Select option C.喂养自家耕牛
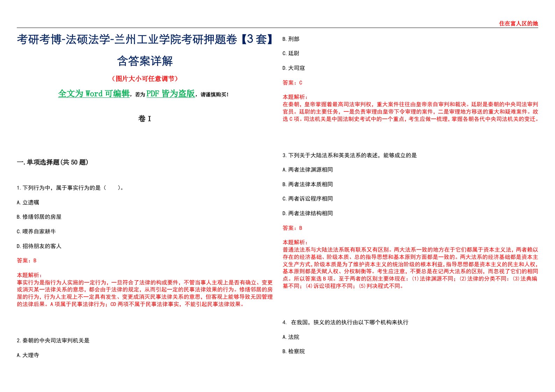This screenshot has height=392, width=555. pyautogui.click(x=36, y=232)
